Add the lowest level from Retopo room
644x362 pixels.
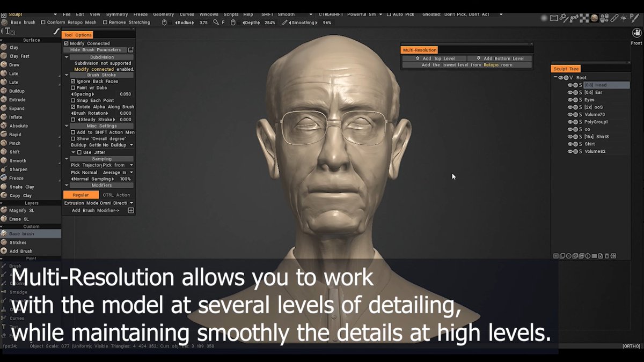pyautogui.click(x=467, y=65)
